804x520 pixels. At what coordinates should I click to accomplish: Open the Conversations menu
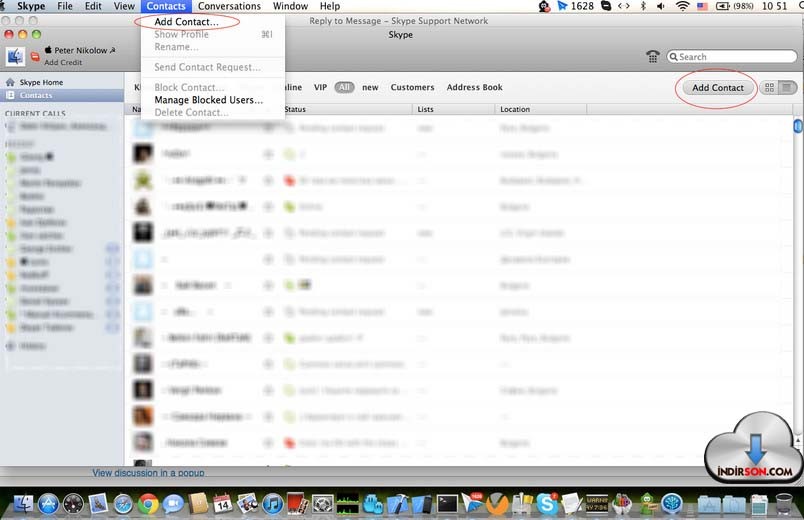pyautogui.click(x=229, y=6)
